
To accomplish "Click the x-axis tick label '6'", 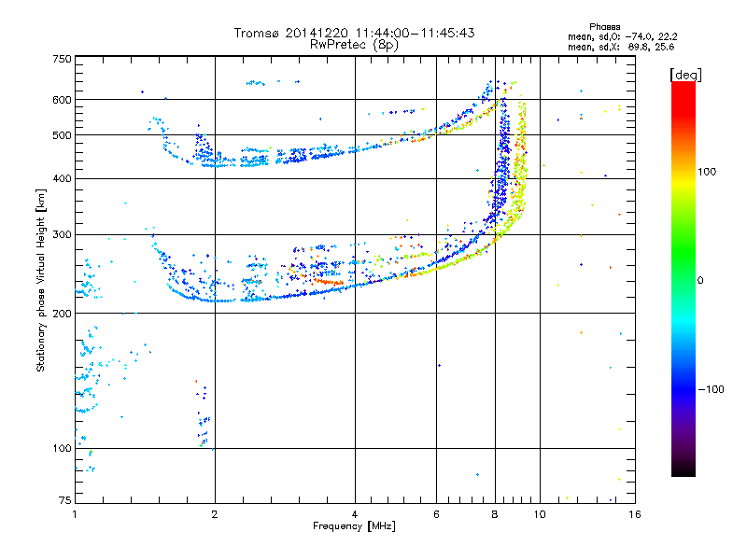I will tap(436, 514).
